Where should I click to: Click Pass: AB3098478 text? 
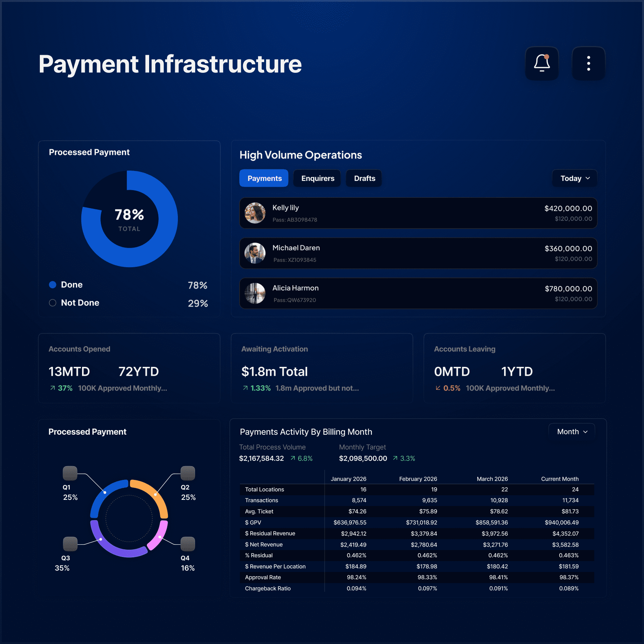[x=295, y=220]
